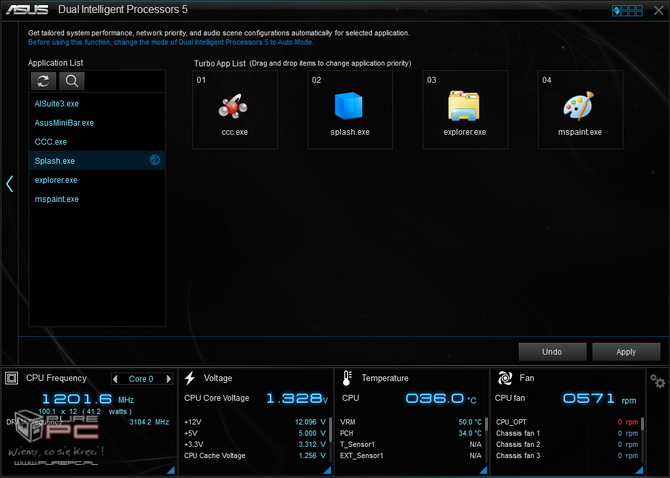Select Splash.exe in Application List
The image size is (670, 478).
(97, 161)
